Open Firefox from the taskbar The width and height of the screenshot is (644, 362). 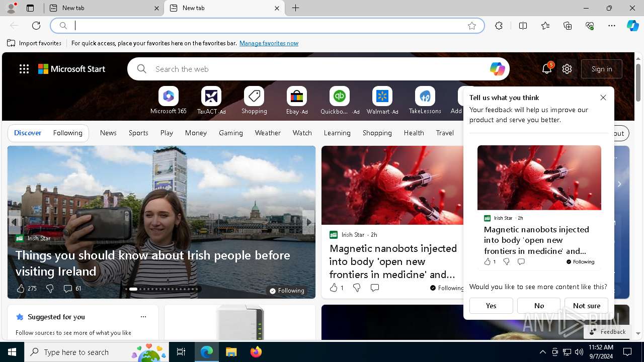click(256, 352)
